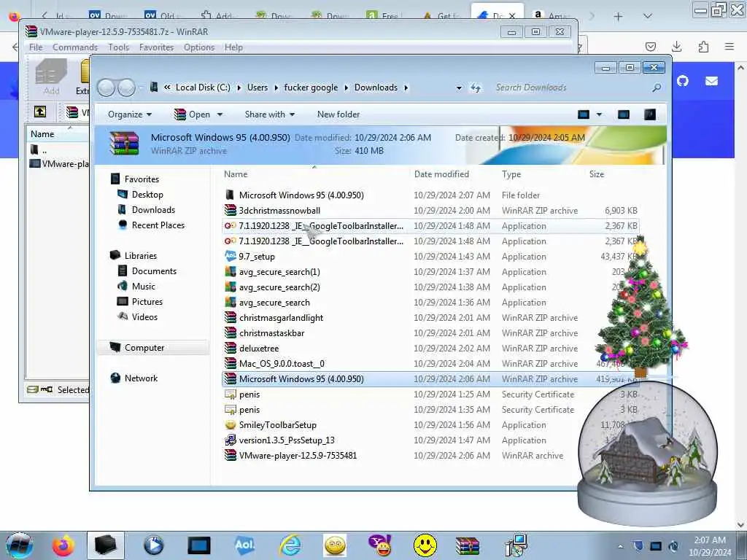
Task: Toggle the preview pane button
Action: [624, 114]
